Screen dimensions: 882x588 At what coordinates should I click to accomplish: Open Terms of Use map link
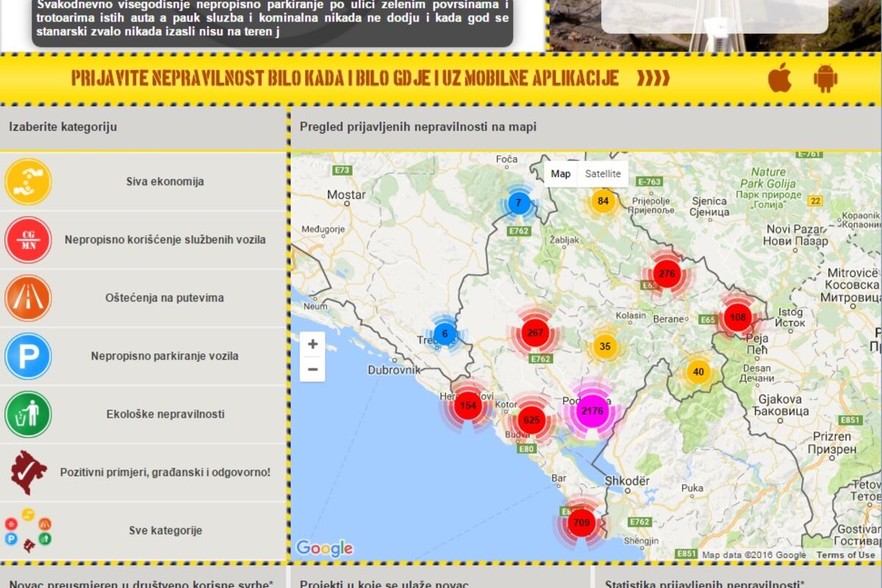tap(845, 555)
